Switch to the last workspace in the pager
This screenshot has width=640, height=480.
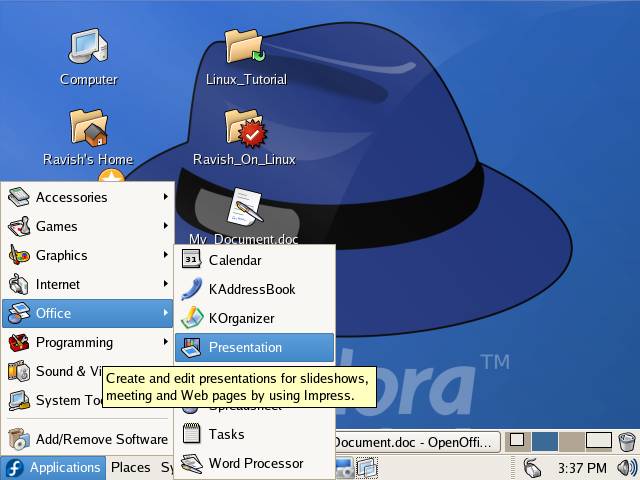pyautogui.click(x=598, y=440)
